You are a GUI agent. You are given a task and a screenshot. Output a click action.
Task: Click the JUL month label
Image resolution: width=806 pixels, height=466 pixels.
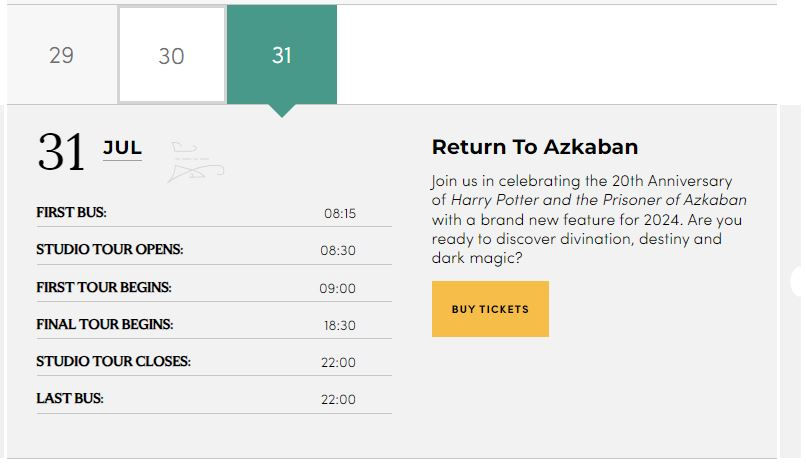122,148
